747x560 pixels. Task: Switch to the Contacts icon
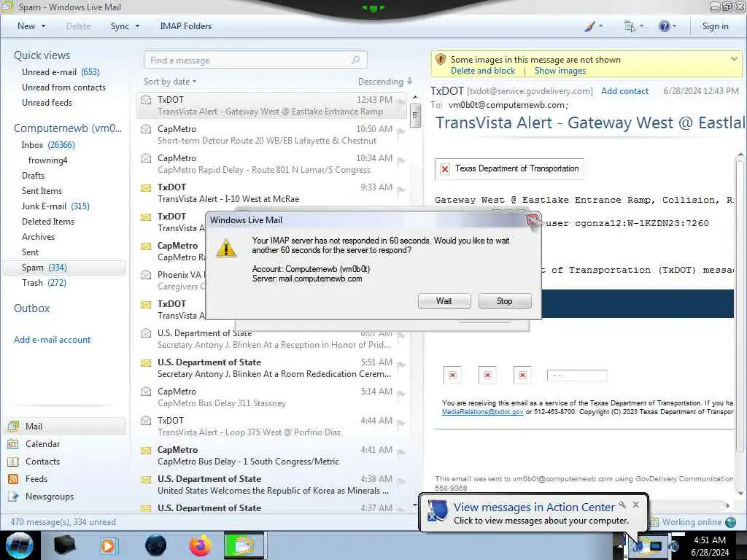pyautogui.click(x=13, y=462)
